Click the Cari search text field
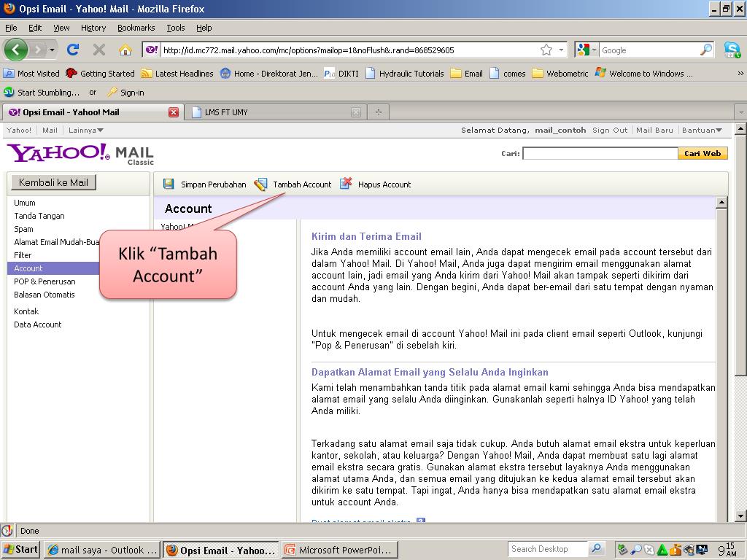This screenshot has height=560, width=747. [x=600, y=153]
